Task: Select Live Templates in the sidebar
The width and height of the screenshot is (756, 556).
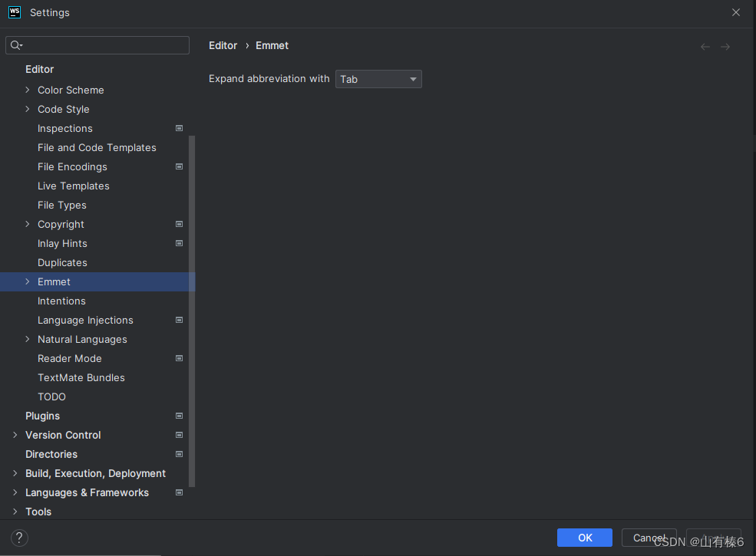Action: click(x=73, y=186)
